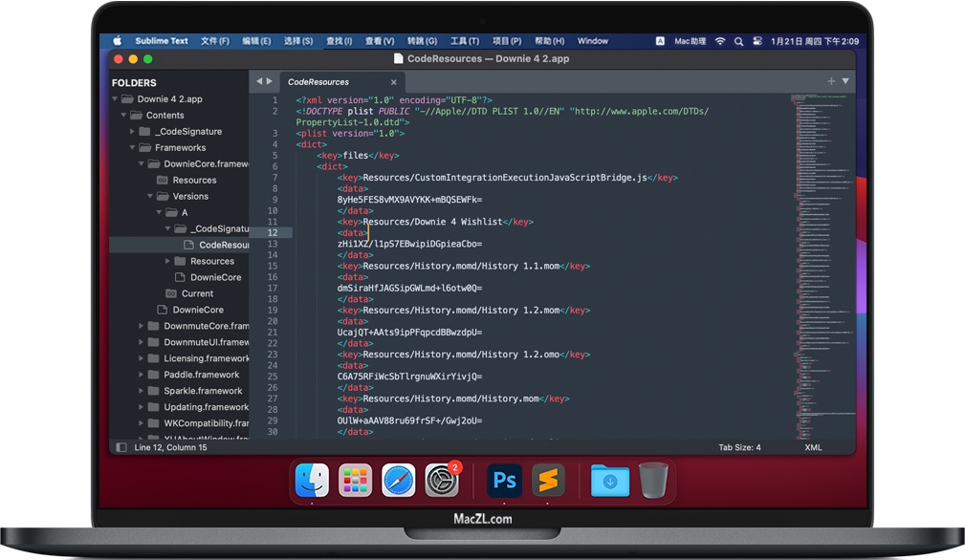Image resolution: width=965 pixels, height=560 pixels.
Task: Open Launchpad in the dock
Action: pyautogui.click(x=355, y=480)
